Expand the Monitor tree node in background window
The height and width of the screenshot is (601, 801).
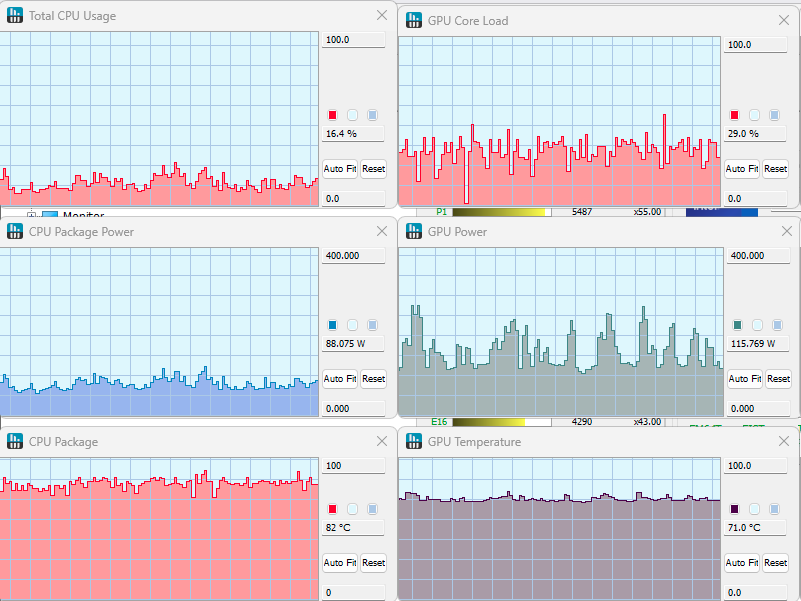32,214
